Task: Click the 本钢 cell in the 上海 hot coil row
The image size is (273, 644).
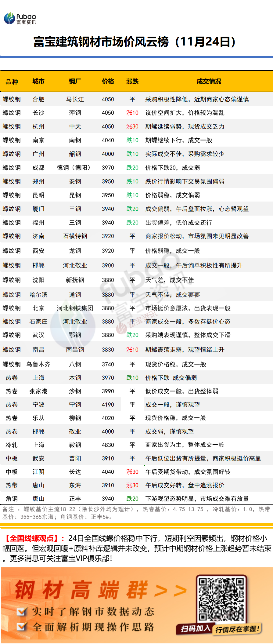Action: [x=75, y=378]
